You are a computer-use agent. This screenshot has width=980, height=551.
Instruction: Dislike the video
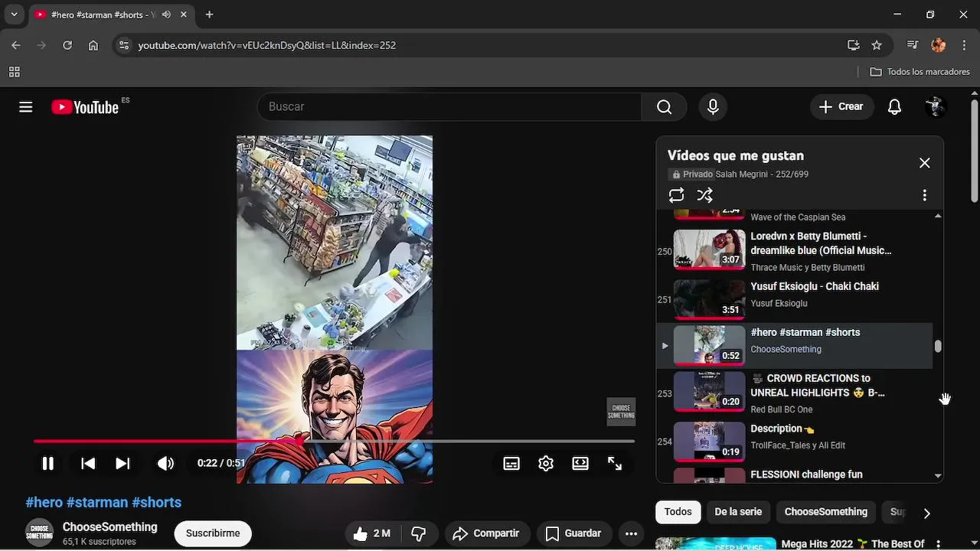[419, 533]
